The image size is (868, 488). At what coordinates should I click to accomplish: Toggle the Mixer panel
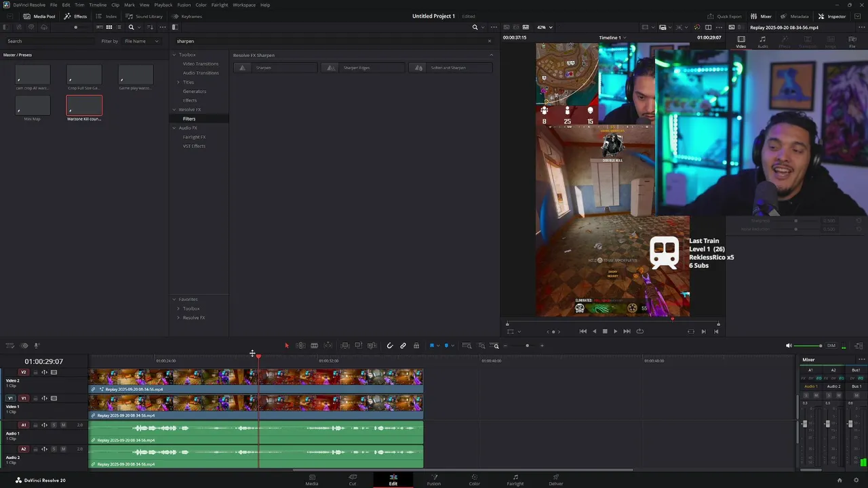[761, 16]
